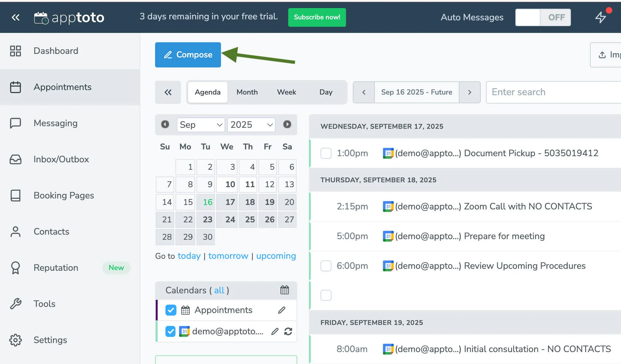The image size is (621, 364).
Task: Open Settings using the gear icon
Action: 15,340
